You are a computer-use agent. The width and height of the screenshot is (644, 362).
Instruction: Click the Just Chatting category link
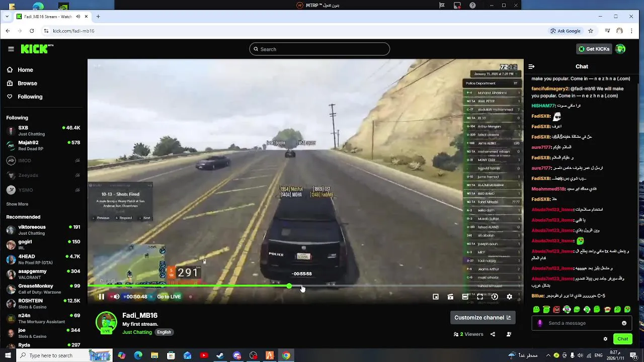point(137,332)
